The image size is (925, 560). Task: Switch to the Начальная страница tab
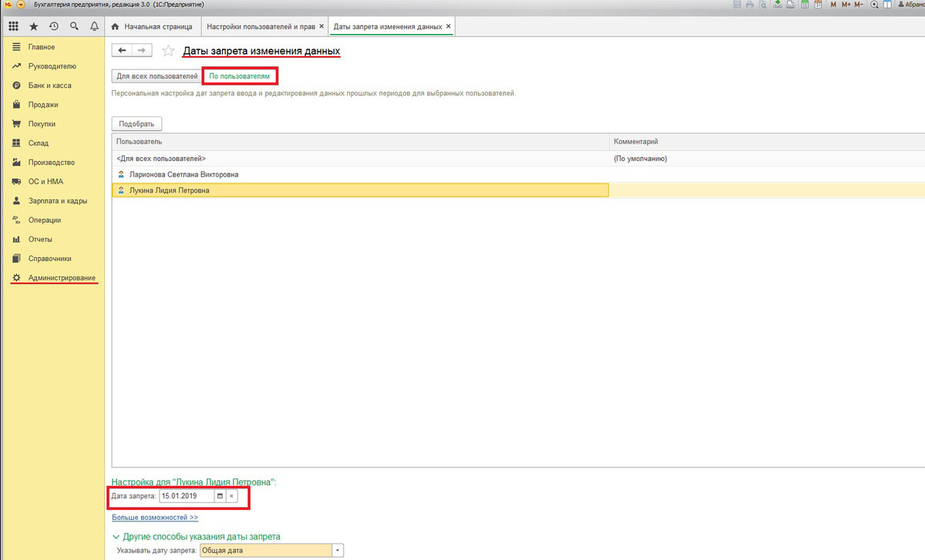click(x=152, y=26)
